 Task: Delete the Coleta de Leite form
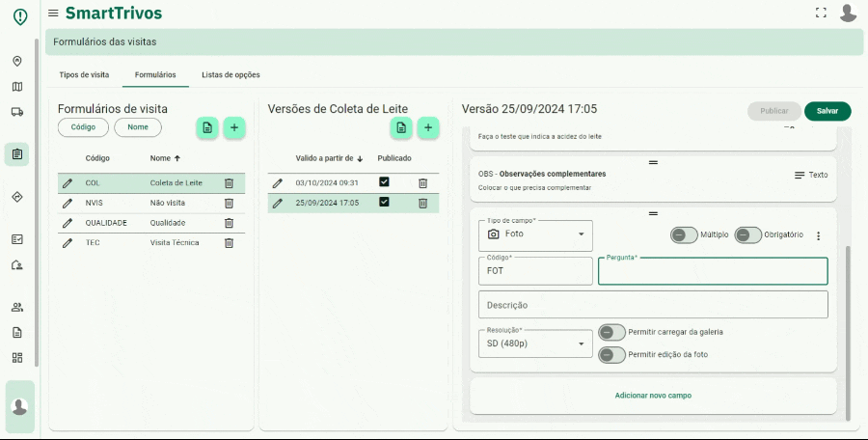tap(230, 183)
